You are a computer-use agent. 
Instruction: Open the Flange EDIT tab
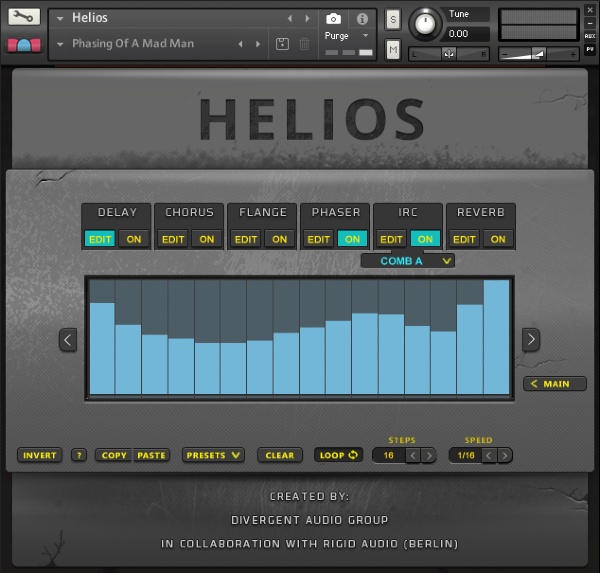click(246, 239)
